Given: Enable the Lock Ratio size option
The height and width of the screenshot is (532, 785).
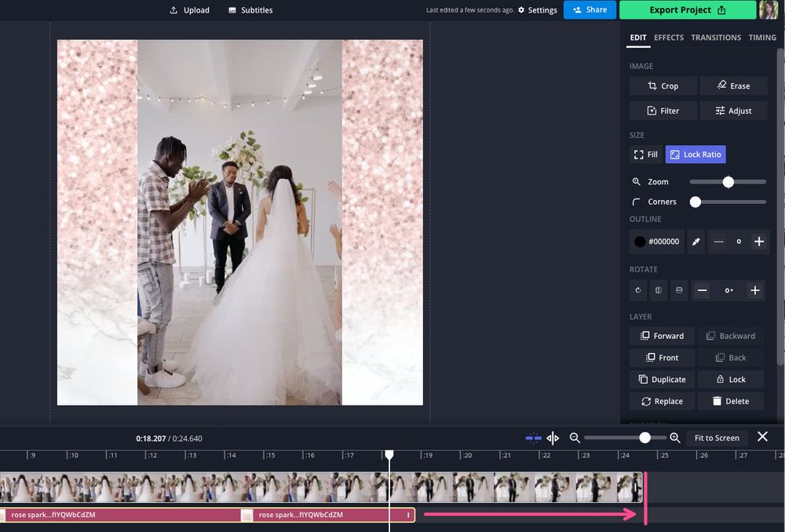Looking at the screenshot, I should [x=696, y=155].
